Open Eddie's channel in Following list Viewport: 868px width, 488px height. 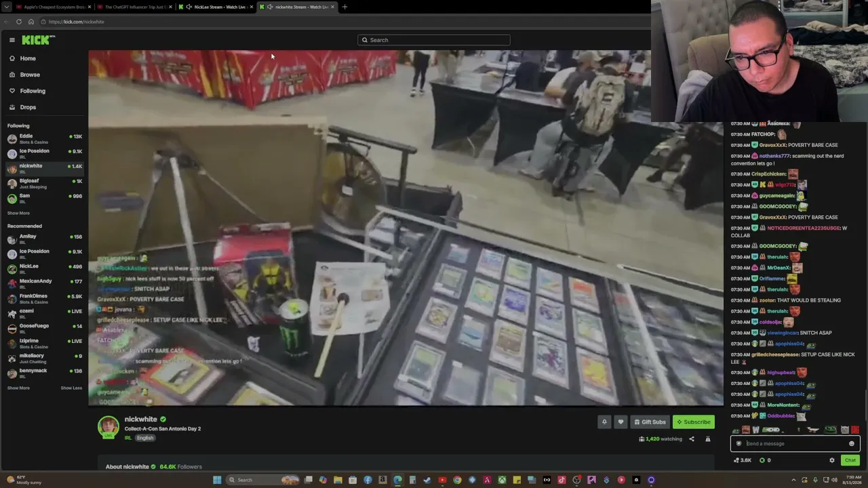coord(44,138)
